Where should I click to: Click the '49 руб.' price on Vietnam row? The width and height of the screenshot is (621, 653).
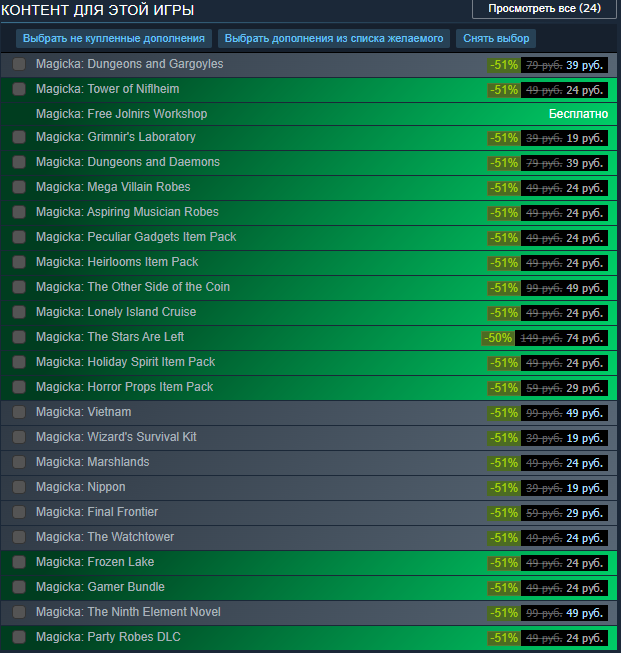584,413
